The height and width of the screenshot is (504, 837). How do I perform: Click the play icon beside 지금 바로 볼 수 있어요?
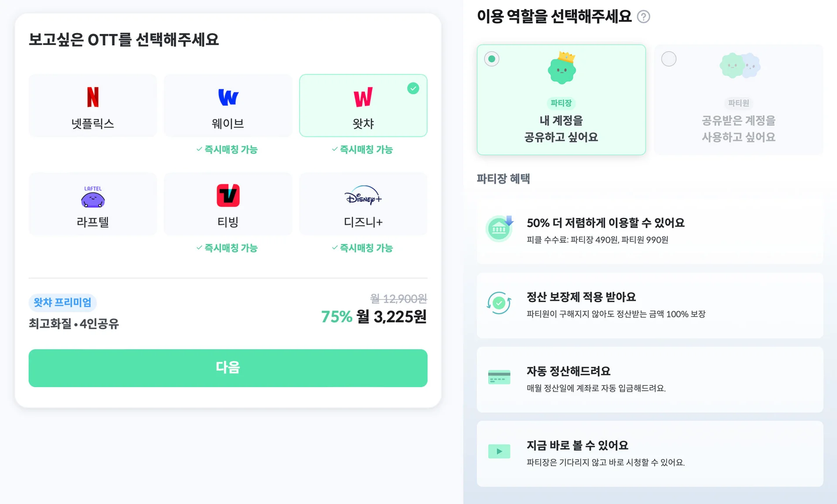tap(499, 451)
